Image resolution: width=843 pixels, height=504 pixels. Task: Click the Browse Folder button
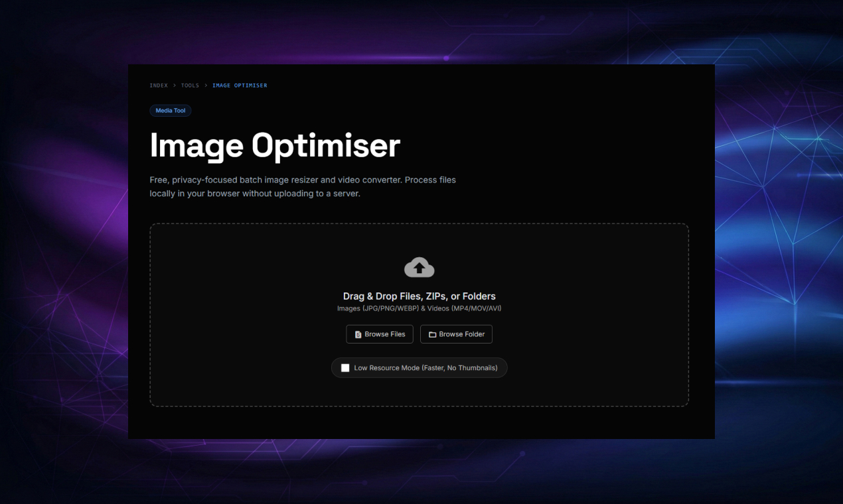click(x=456, y=334)
